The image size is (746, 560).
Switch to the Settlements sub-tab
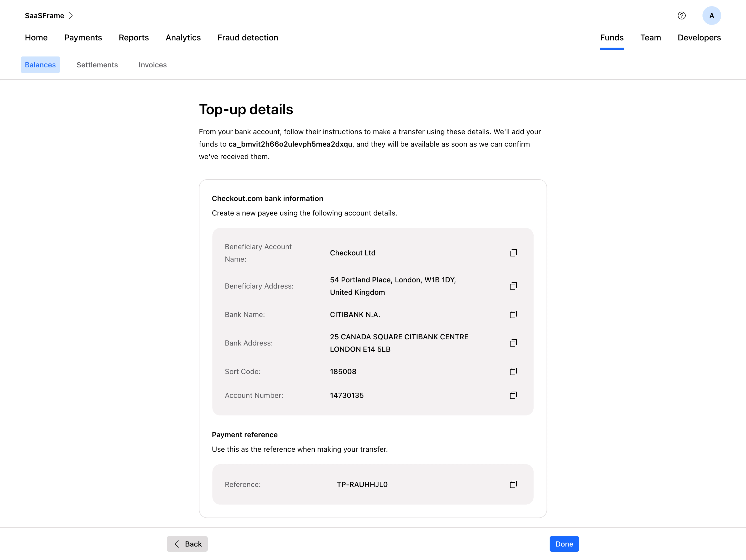[x=97, y=65]
